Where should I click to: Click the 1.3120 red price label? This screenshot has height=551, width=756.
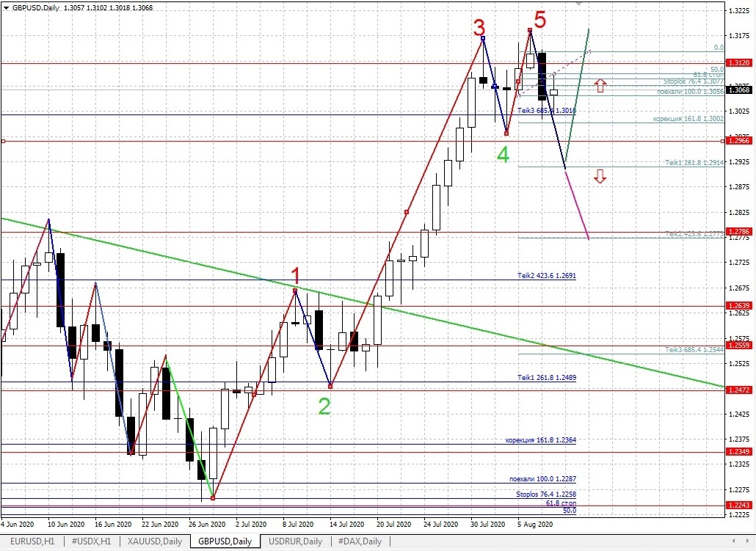[739, 62]
